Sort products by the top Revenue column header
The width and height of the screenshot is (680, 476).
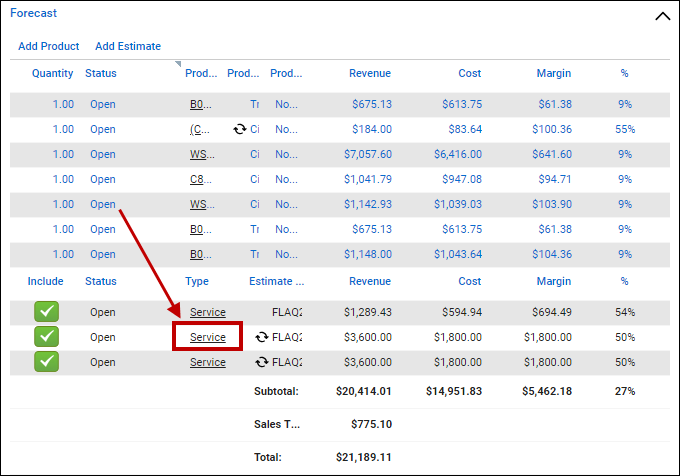point(369,73)
